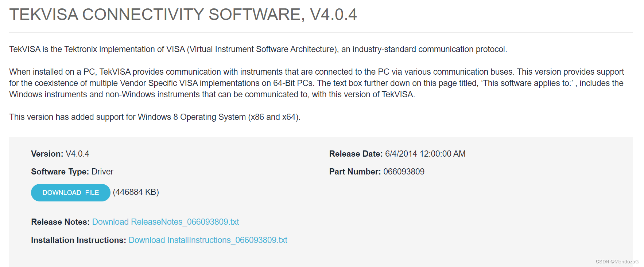Click the Version: V4.0.4 text
The image size is (644, 267).
[x=60, y=154]
